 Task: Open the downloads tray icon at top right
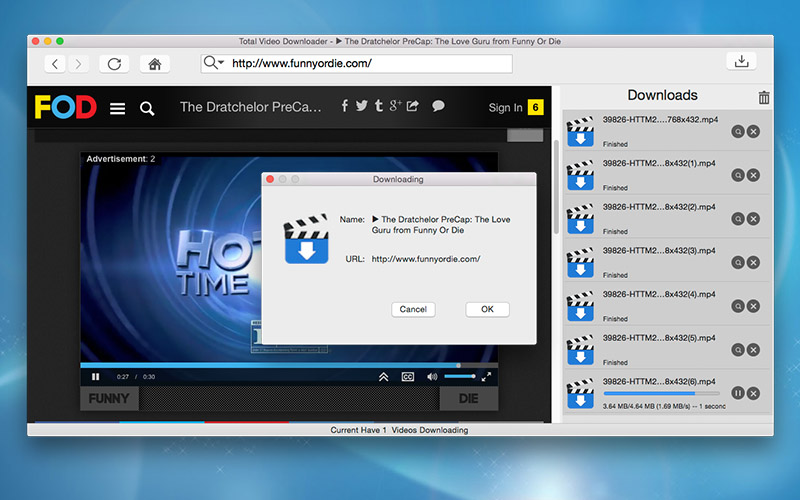tap(741, 61)
